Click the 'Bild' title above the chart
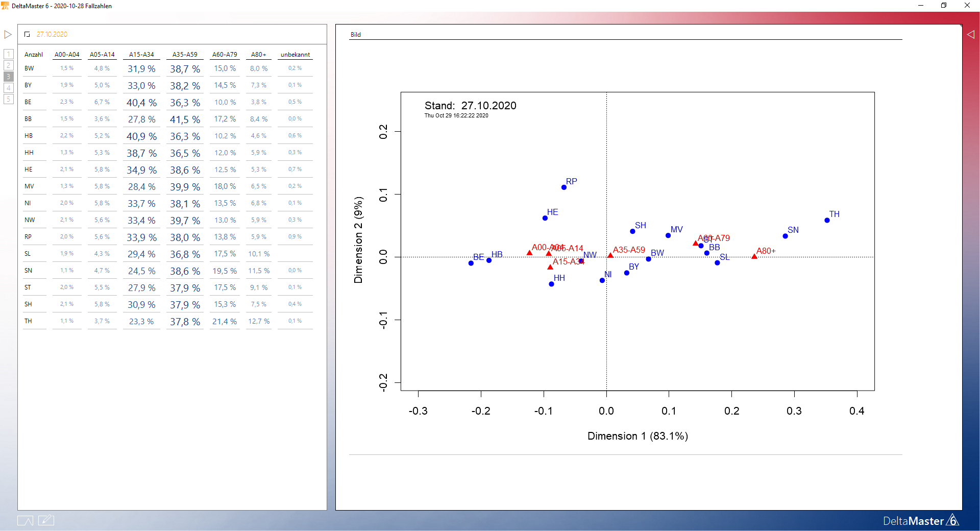The width and height of the screenshot is (980, 531). pos(356,35)
